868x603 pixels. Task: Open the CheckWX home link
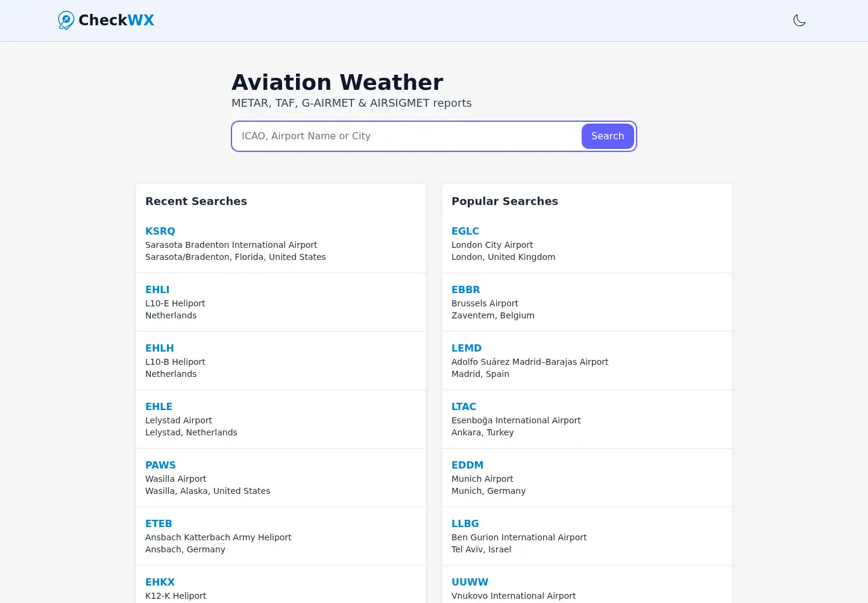tap(106, 21)
